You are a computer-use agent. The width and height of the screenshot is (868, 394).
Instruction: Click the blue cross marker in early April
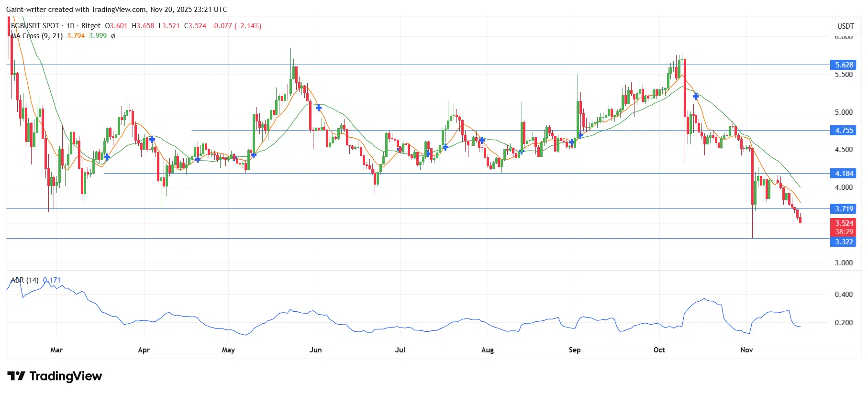tap(152, 139)
